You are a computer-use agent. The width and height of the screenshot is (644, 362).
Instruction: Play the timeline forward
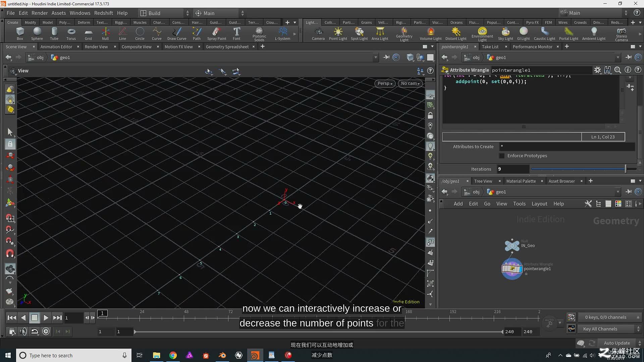click(x=46, y=317)
